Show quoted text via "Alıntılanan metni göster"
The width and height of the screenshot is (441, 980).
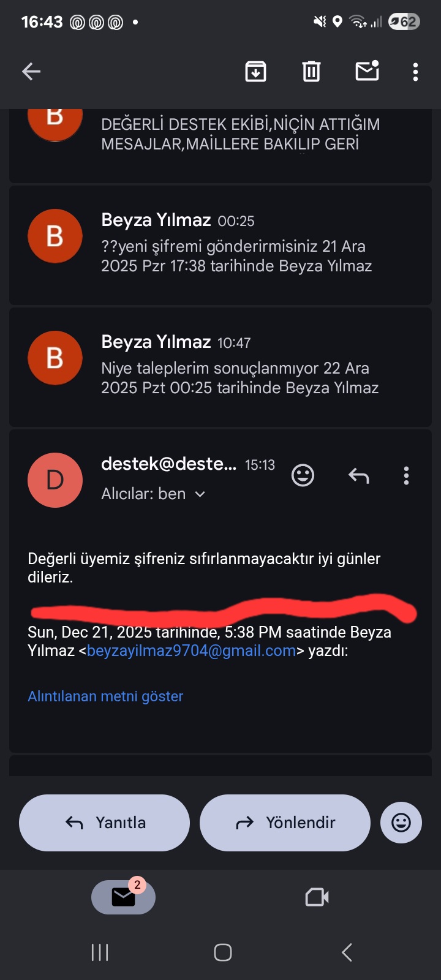(105, 696)
